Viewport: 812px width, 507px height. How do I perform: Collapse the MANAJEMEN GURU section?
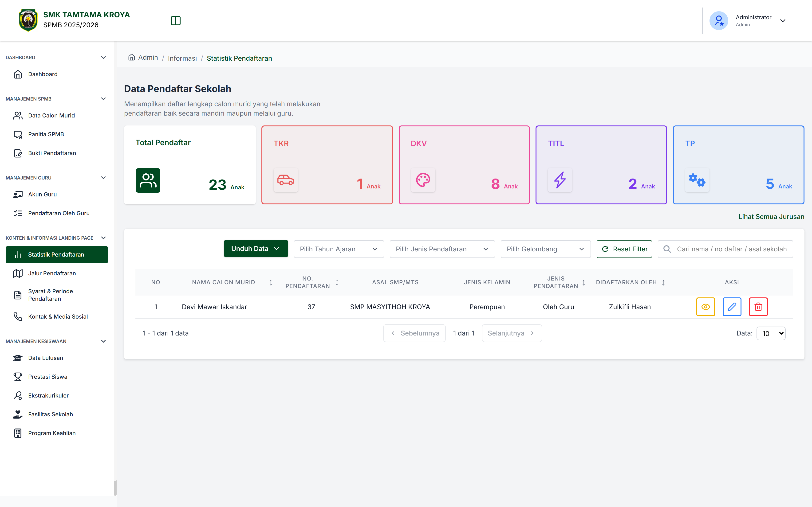103,178
